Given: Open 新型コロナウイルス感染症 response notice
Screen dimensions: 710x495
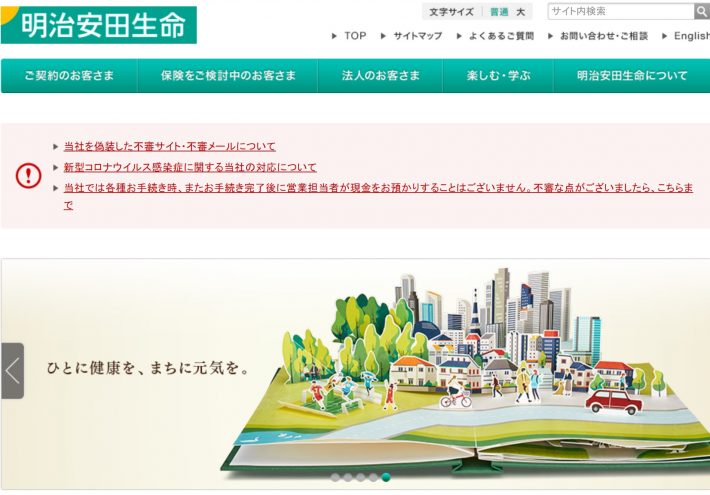Looking at the screenshot, I should 190,167.
